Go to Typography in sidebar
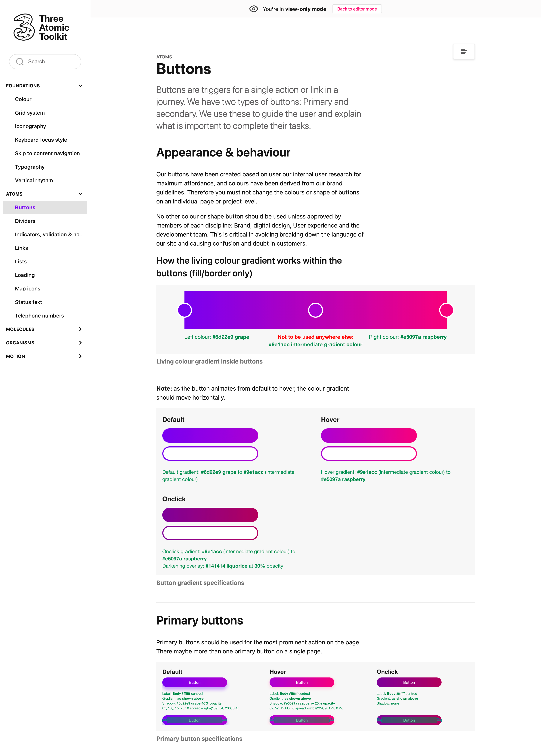 click(30, 167)
